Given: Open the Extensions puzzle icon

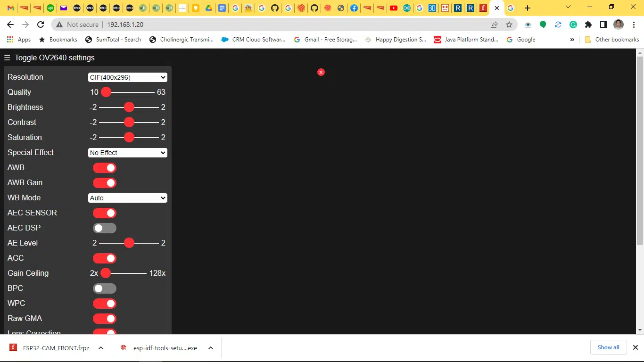Looking at the screenshot, I should pyautogui.click(x=588, y=25).
